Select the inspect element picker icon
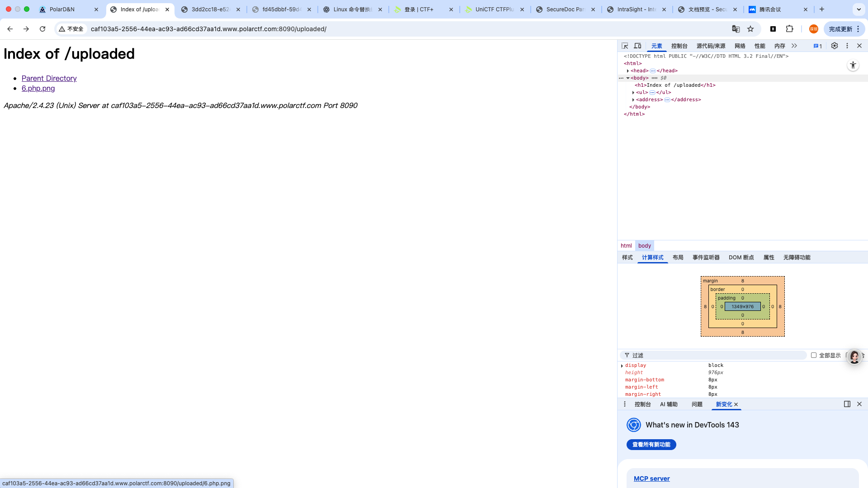The width and height of the screenshot is (868, 488). pos(625,46)
